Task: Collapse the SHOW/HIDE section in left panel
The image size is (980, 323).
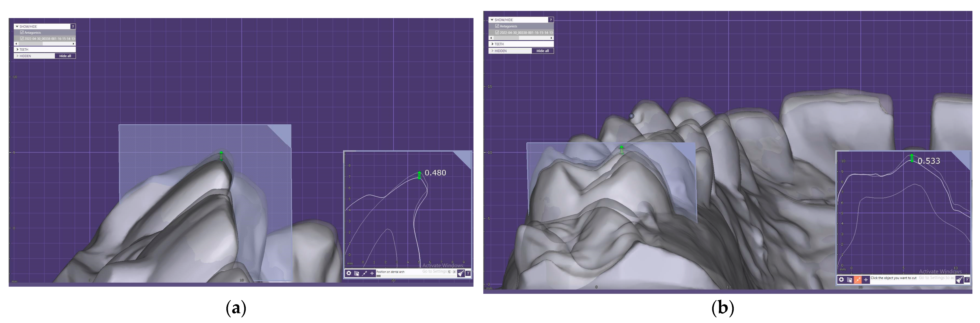Action: pos(17,26)
